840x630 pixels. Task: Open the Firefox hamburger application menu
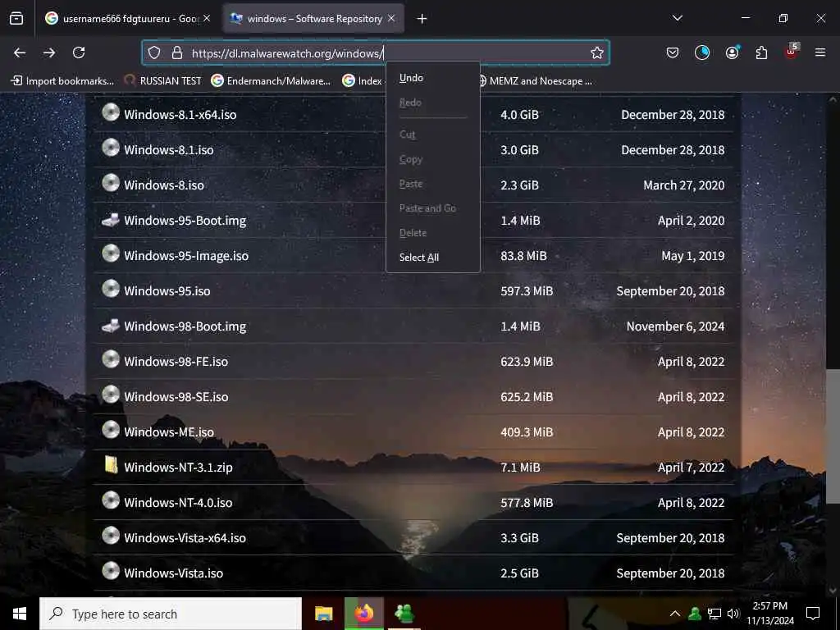point(820,52)
